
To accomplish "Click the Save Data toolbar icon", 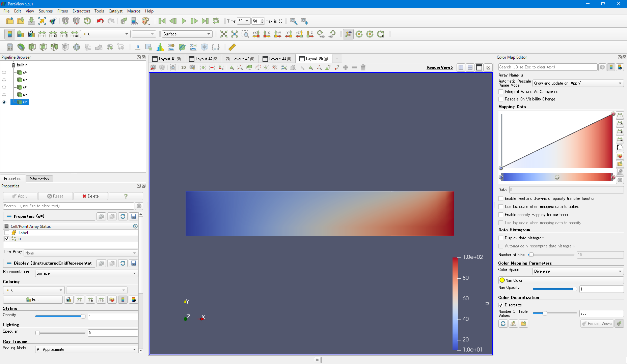I will click(31, 21).
